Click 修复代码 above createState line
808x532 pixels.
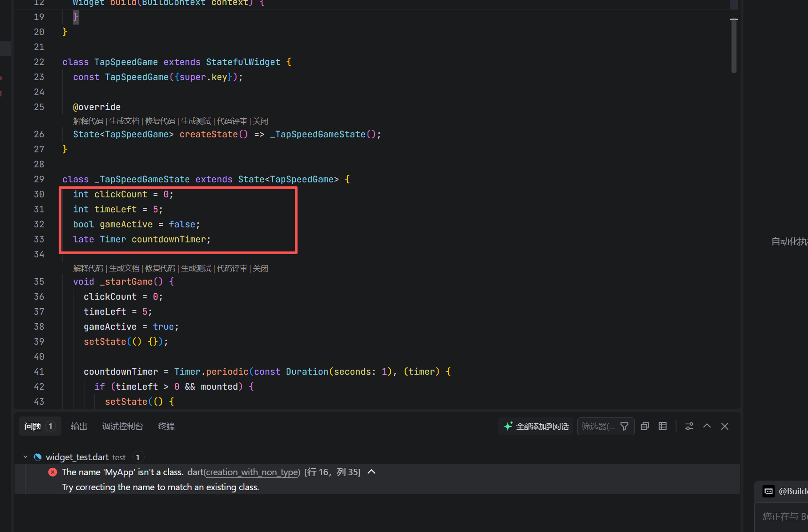click(x=160, y=121)
